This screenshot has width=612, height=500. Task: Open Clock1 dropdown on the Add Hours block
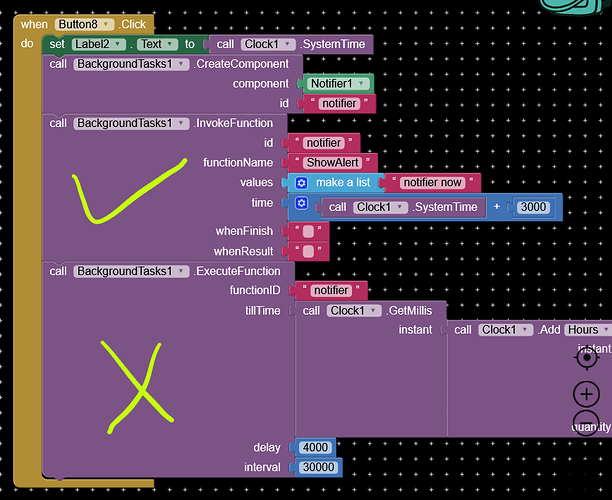pos(506,330)
